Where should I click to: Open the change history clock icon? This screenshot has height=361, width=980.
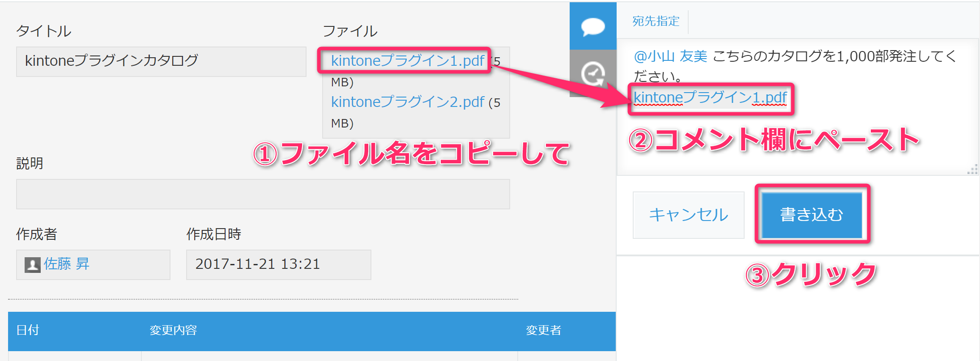click(593, 73)
